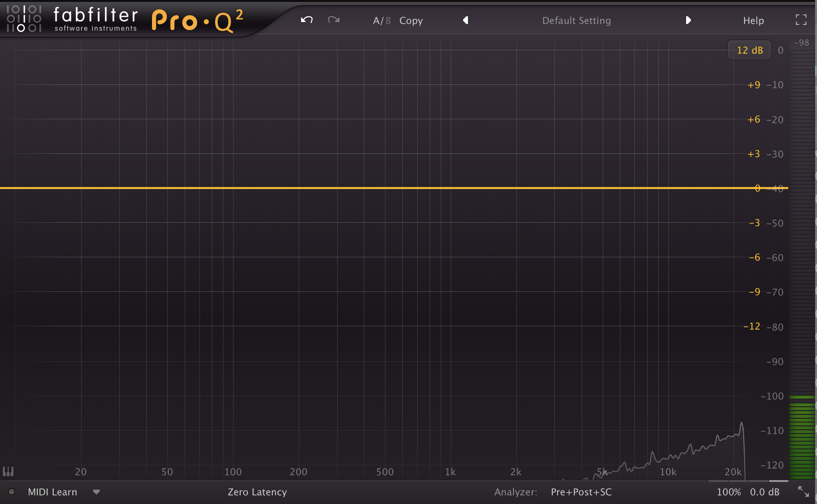Open the MIDI Learn dropdown arrow
Viewport: 817px width, 504px height.
tap(96, 492)
